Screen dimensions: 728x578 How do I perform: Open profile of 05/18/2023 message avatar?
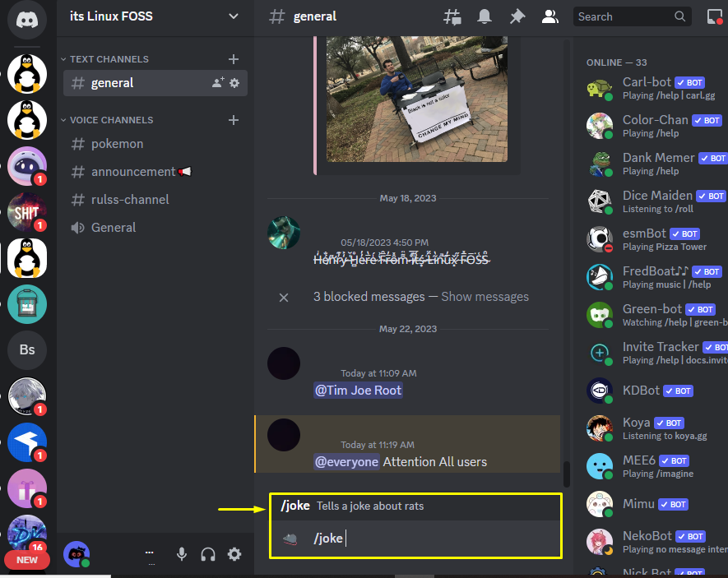point(284,233)
